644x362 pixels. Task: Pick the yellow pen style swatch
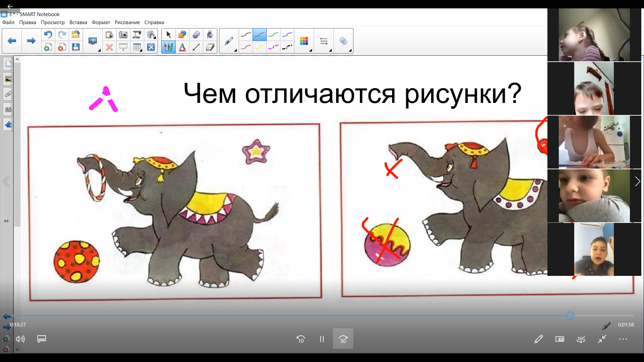pyautogui.click(x=260, y=47)
